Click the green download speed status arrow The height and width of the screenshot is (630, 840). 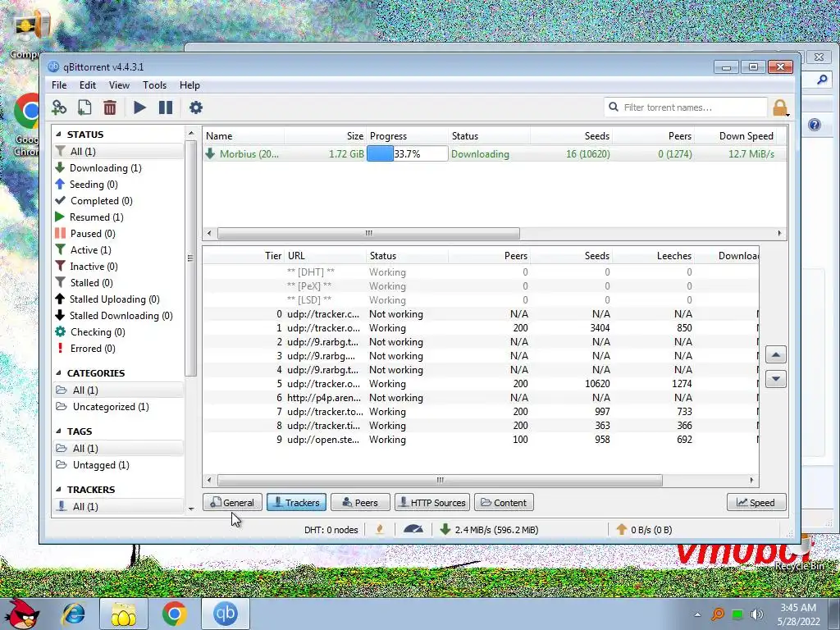(x=445, y=530)
